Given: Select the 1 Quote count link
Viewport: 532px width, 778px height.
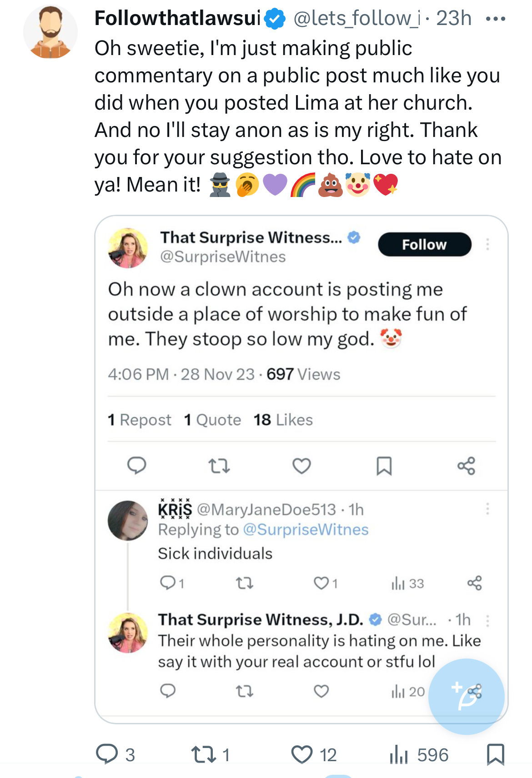Looking at the screenshot, I should (x=212, y=419).
